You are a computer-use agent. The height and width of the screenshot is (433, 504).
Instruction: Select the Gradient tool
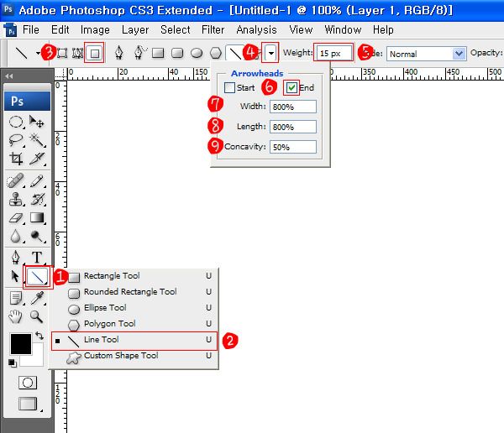(x=37, y=218)
